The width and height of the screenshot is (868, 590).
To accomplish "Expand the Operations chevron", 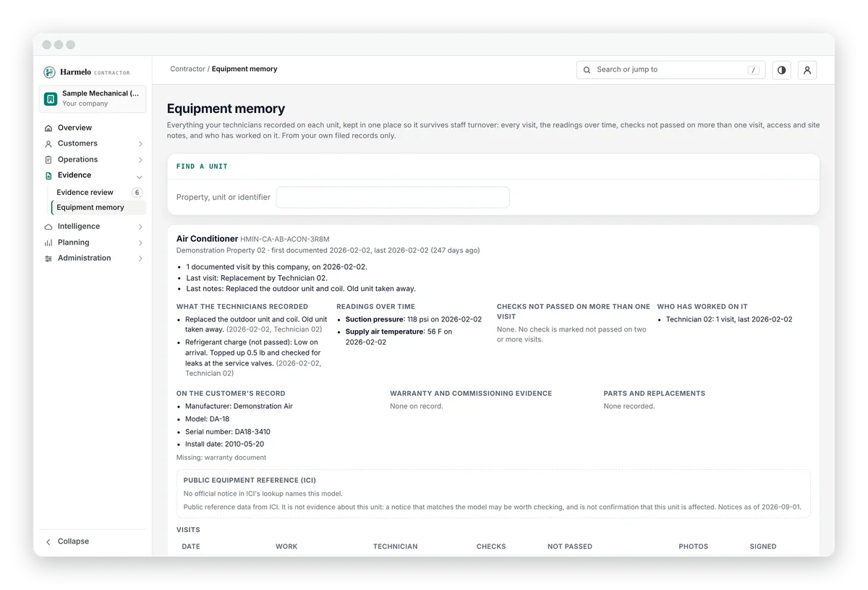I will [140, 160].
